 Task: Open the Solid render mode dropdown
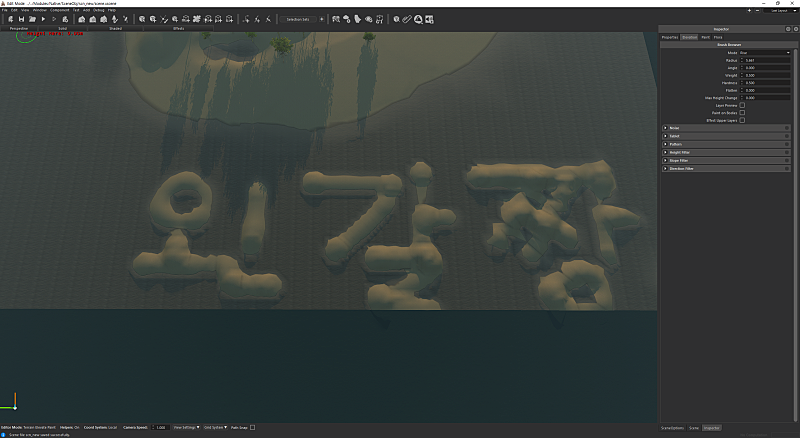62,29
